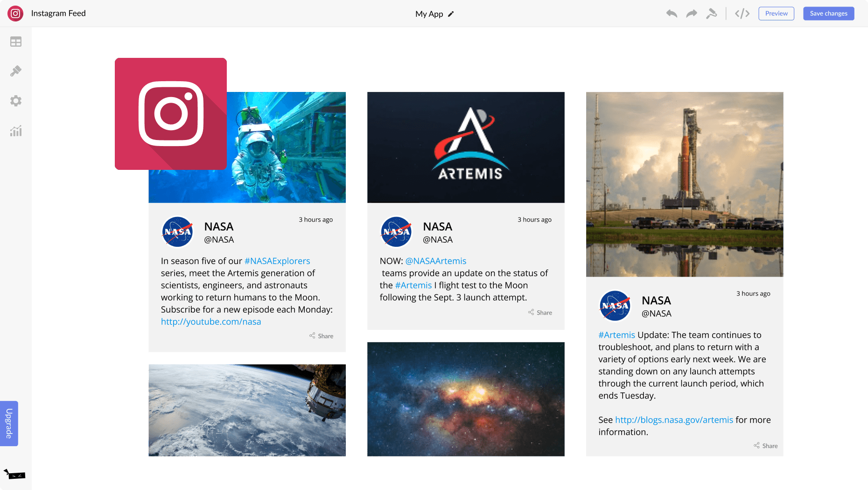868x490 pixels.
Task: Click the Instagram Feed logo icon
Action: (x=15, y=14)
